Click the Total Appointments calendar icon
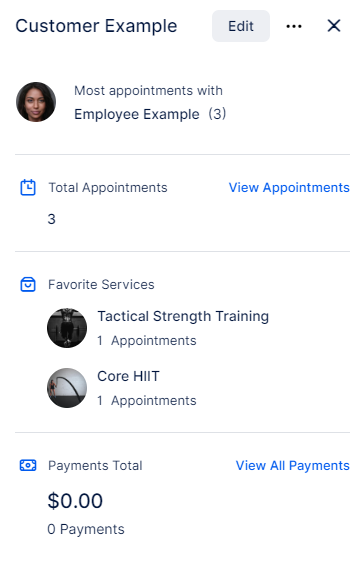Image resolution: width=362 pixels, height=565 pixels. pos(28,187)
